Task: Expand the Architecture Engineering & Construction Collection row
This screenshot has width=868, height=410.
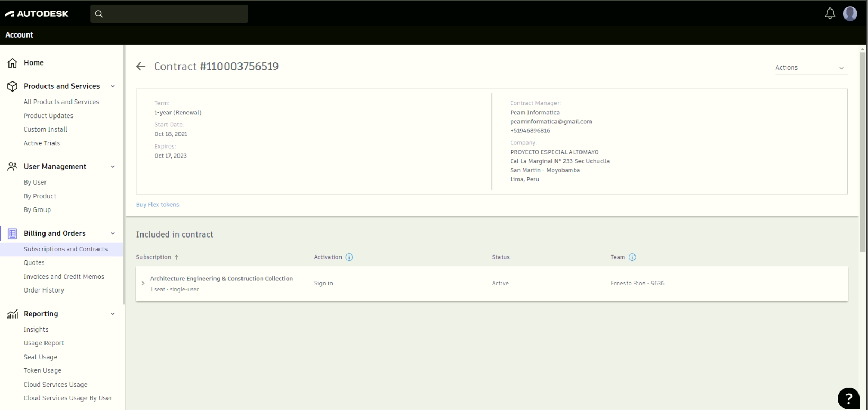Action: (x=143, y=284)
